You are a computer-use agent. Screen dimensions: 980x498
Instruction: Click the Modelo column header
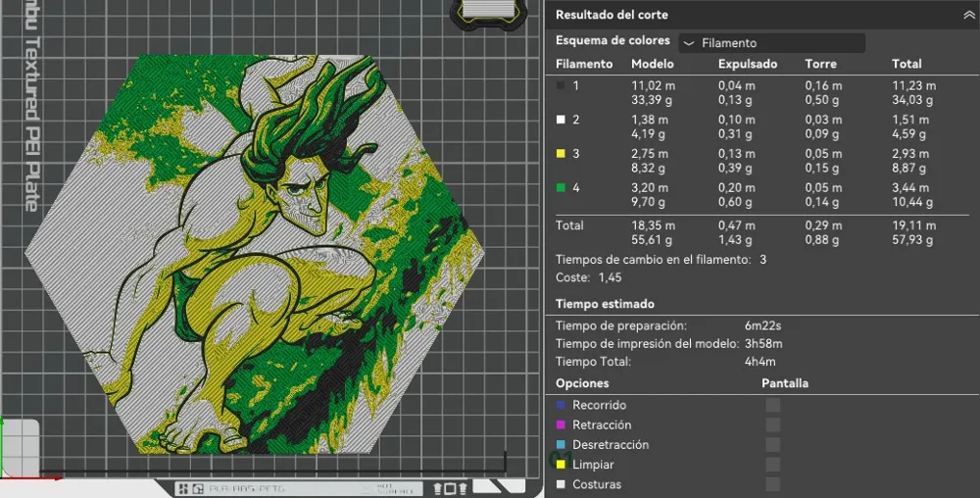[x=653, y=64]
